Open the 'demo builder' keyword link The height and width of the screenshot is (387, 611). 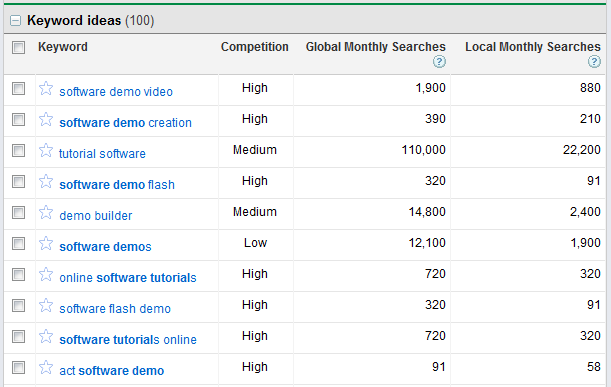(96, 216)
